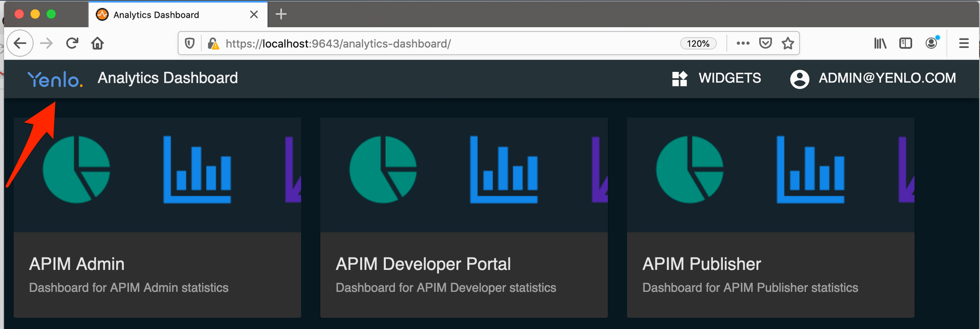The height and width of the screenshot is (329, 980).
Task: Click the pie chart icon in APIM Admin card
Action: [x=76, y=169]
